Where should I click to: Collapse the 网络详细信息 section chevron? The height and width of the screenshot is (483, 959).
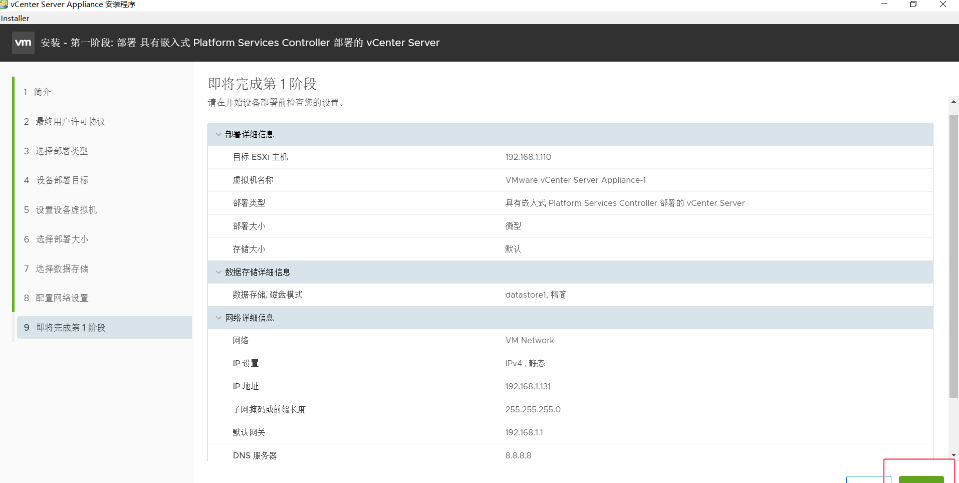click(x=218, y=318)
